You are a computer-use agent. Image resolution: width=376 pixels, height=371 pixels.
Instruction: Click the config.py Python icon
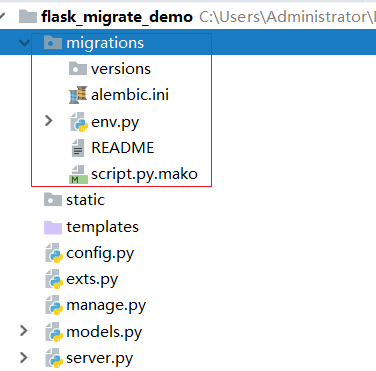pyautogui.click(x=54, y=253)
